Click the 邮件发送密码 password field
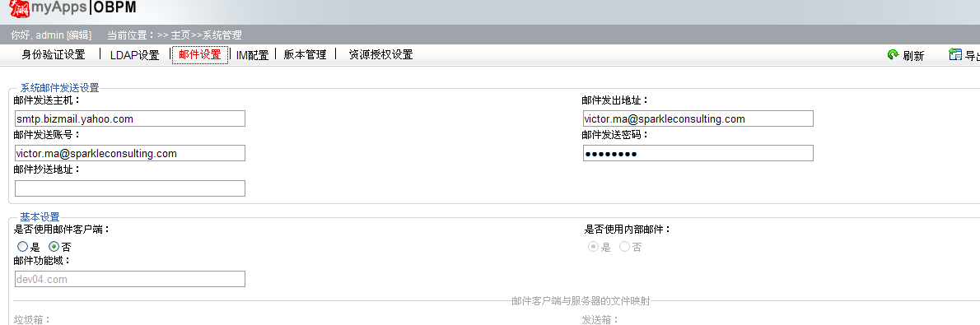This screenshot has width=980, height=325. (x=698, y=153)
